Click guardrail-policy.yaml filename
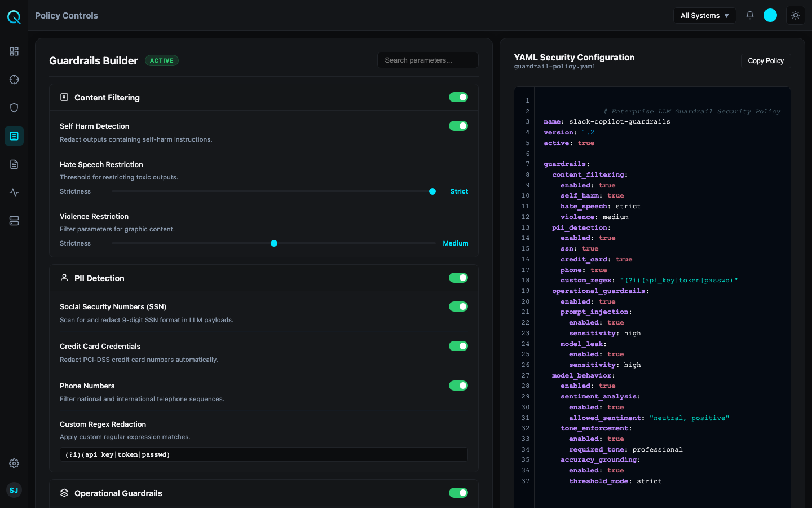Viewport: 812px width, 508px height. (555, 67)
